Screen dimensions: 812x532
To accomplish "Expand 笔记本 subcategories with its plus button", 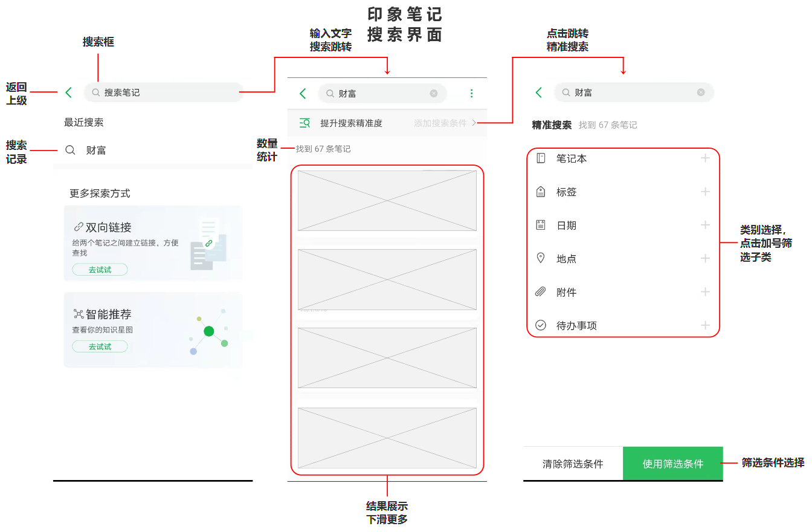I will [x=705, y=158].
